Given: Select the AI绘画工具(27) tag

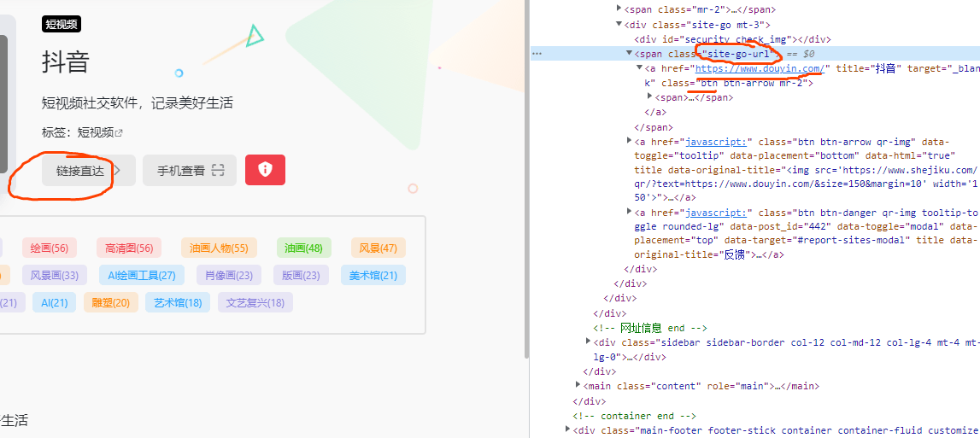Looking at the screenshot, I should click(x=142, y=275).
